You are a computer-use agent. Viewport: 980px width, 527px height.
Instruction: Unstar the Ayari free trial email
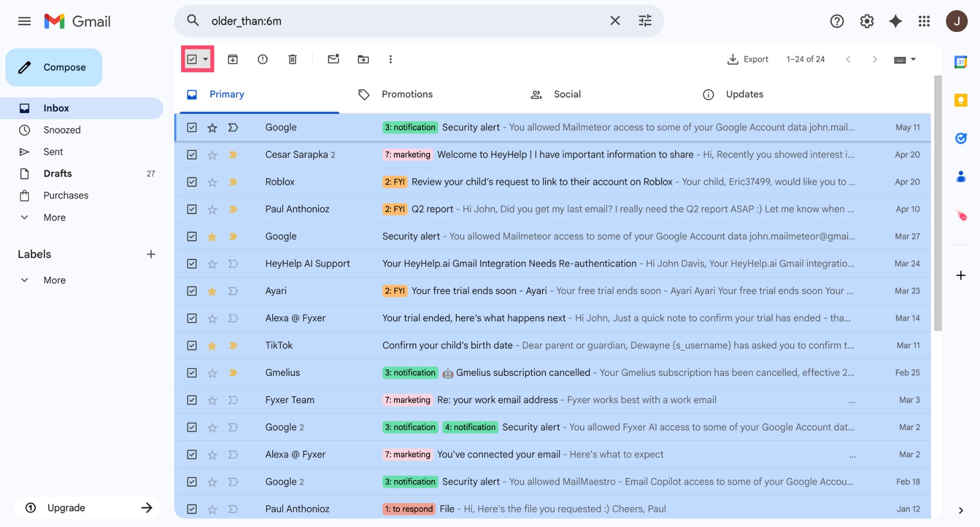coord(212,291)
